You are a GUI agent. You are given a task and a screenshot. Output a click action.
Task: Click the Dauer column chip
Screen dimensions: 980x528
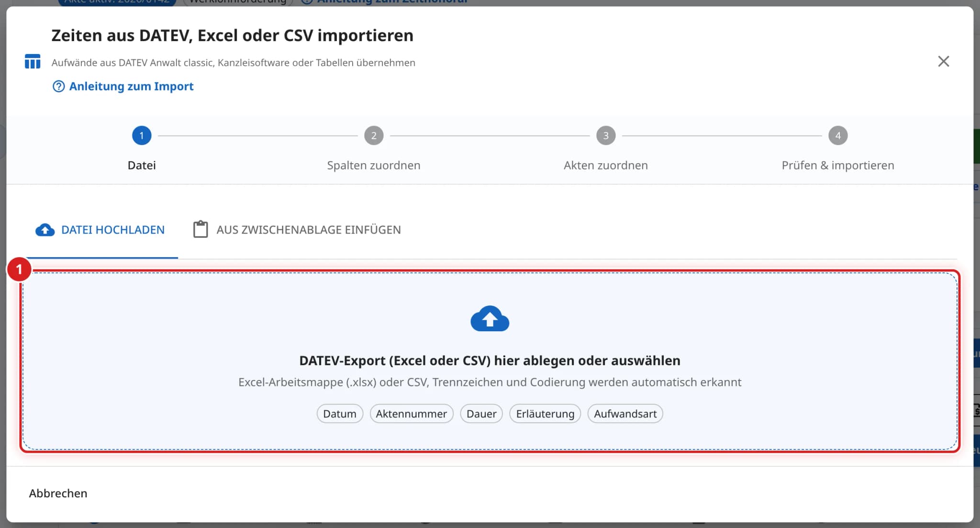(481, 414)
